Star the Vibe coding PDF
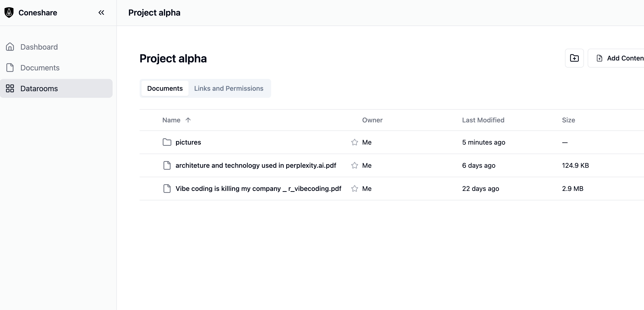Screen dimensions: 644x310 coord(354,189)
